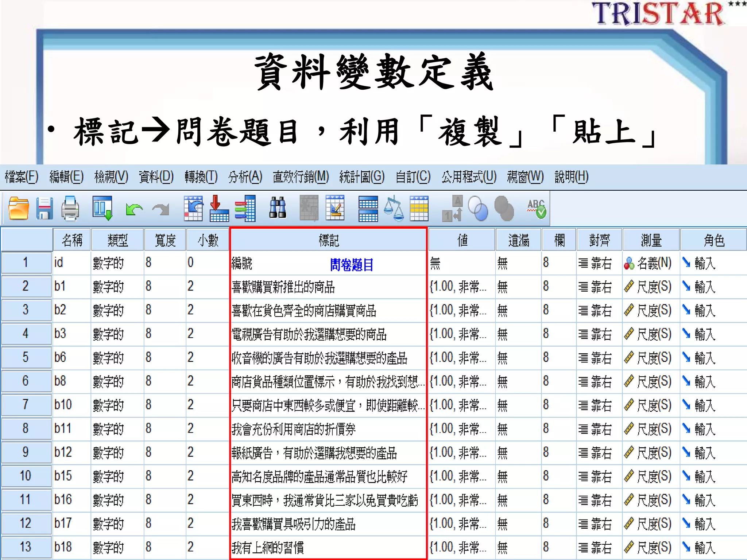
Task: Click label 編號 in row 1
Action: click(x=242, y=263)
